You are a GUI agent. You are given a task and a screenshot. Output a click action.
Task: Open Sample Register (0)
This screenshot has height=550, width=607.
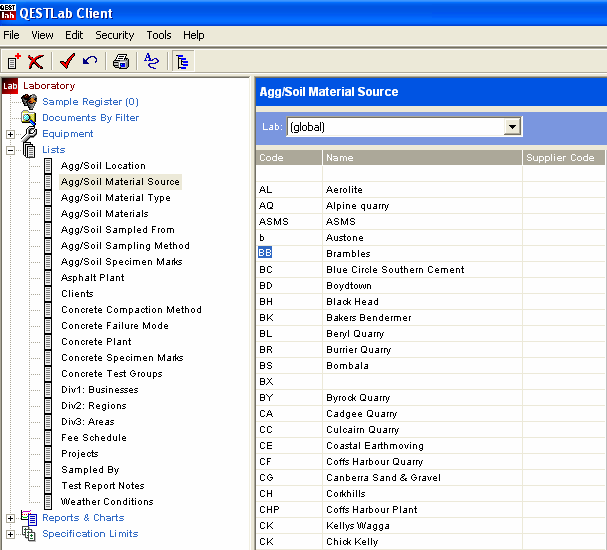(x=90, y=102)
